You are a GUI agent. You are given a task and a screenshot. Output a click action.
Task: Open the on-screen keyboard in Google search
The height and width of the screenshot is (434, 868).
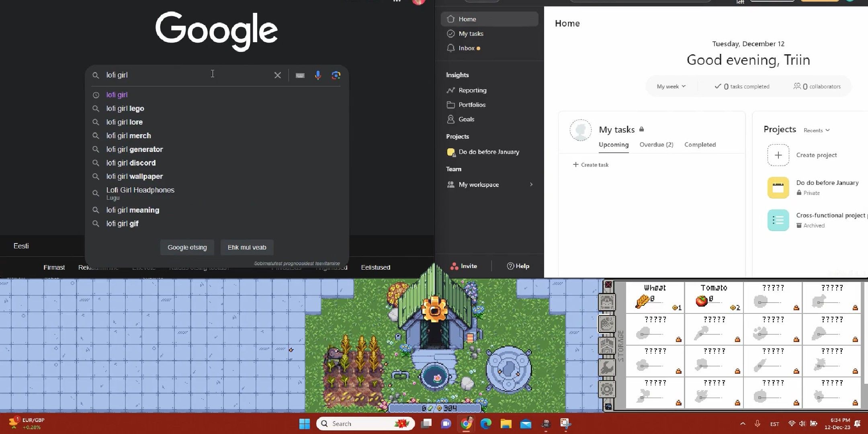300,75
